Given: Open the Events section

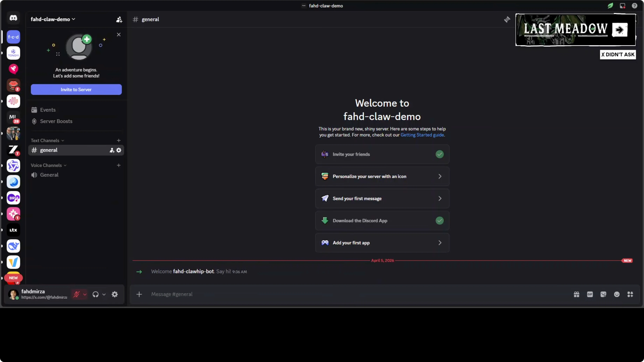Looking at the screenshot, I should click(x=48, y=110).
